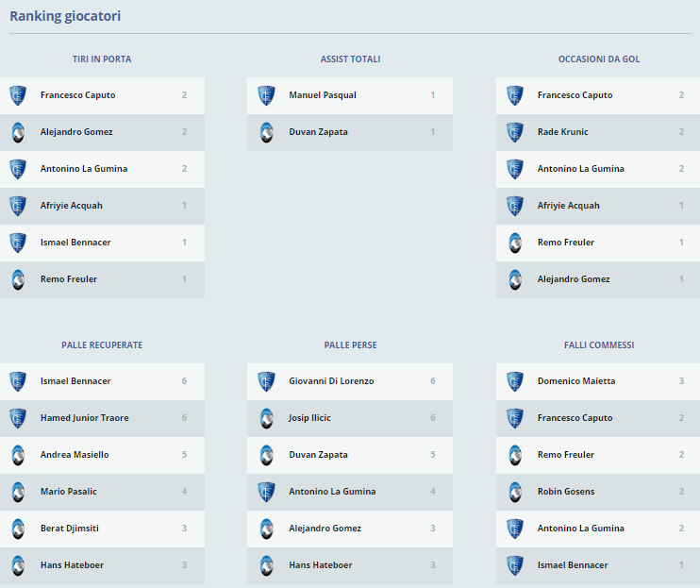The height and width of the screenshot is (588, 700).
Task: Click the Empoli crest beside Manuel Pasqual
Action: [266, 95]
